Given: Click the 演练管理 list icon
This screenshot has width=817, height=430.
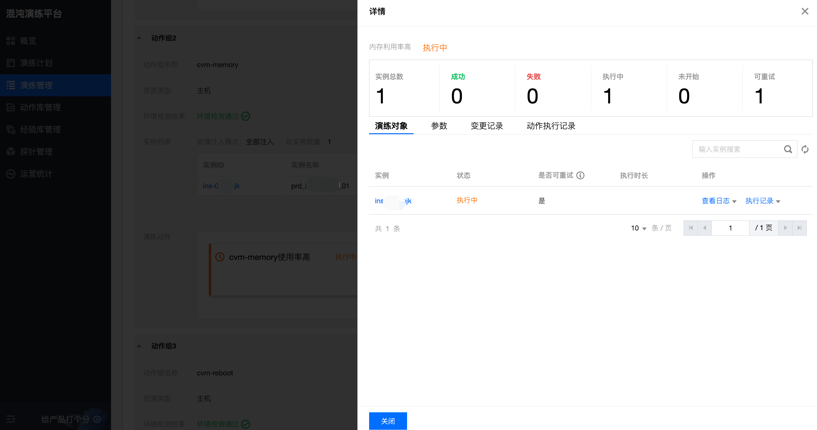Looking at the screenshot, I should (x=10, y=85).
